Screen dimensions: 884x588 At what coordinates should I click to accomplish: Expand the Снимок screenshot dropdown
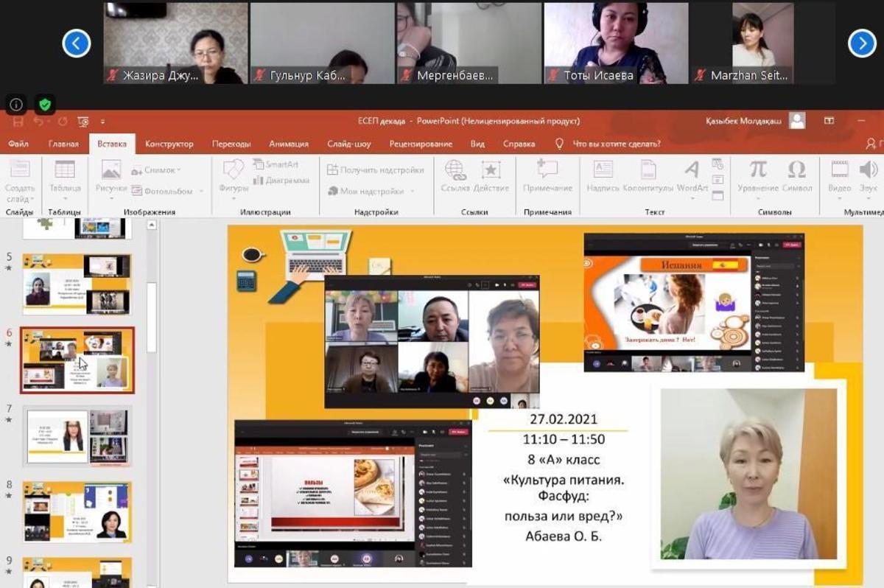click(179, 170)
